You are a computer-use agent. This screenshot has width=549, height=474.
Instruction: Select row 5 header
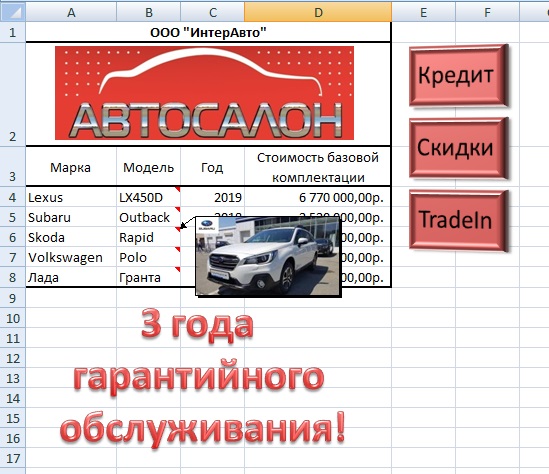click(13, 217)
